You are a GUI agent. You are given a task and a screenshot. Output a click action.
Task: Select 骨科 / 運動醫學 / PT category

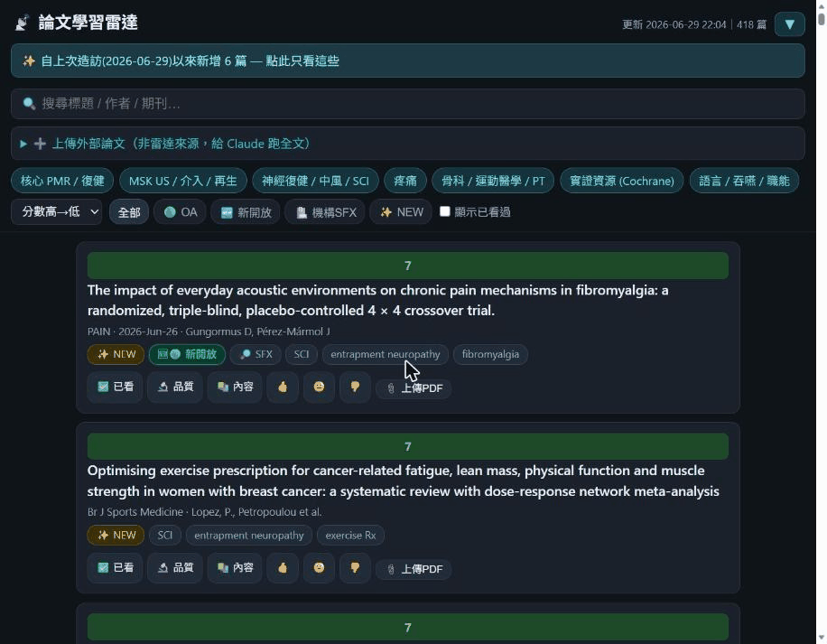[493, 181]
